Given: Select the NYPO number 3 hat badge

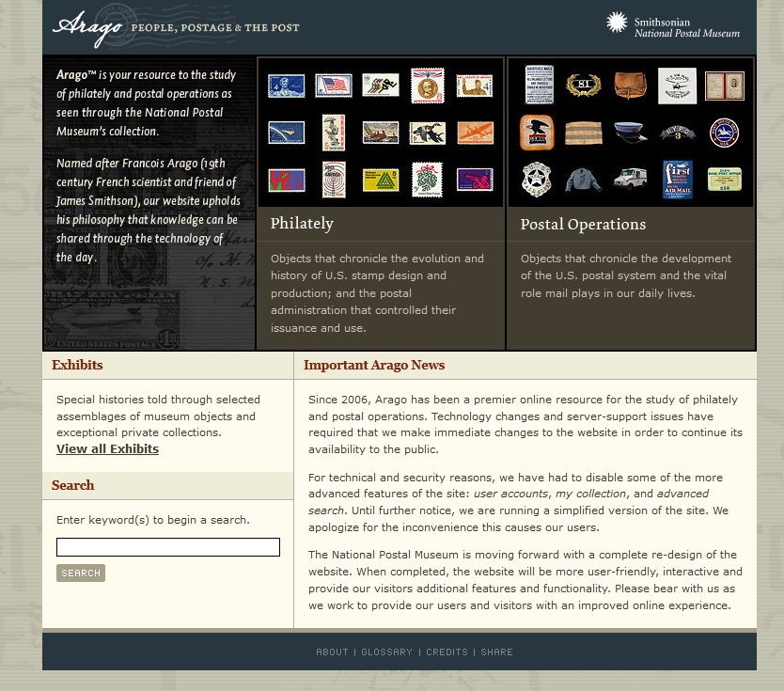Looking at the screenshot, I should pyautogui.click(x=678, y=133).
